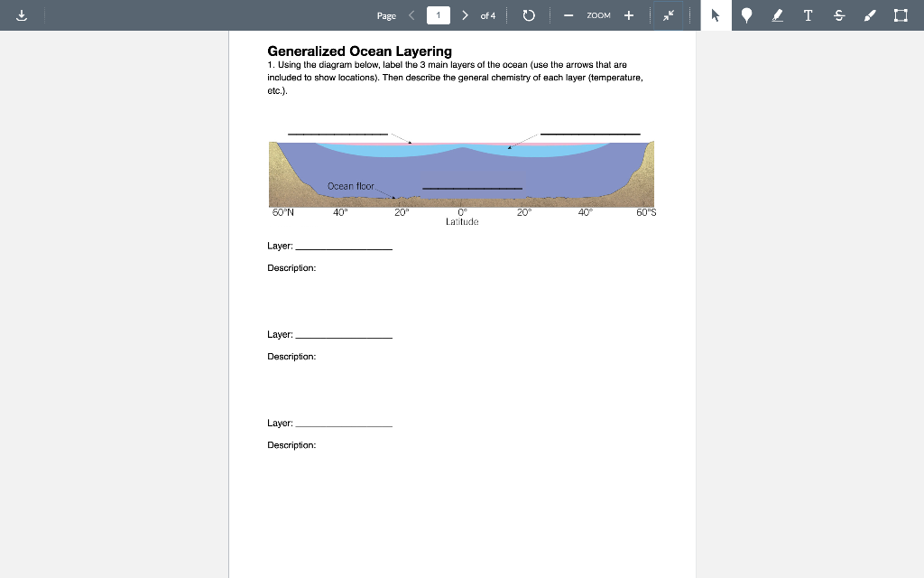Select the text annotation (T) tool
Image resolution: width=924 pixels, height=578 pixels.
click(808, 14)
